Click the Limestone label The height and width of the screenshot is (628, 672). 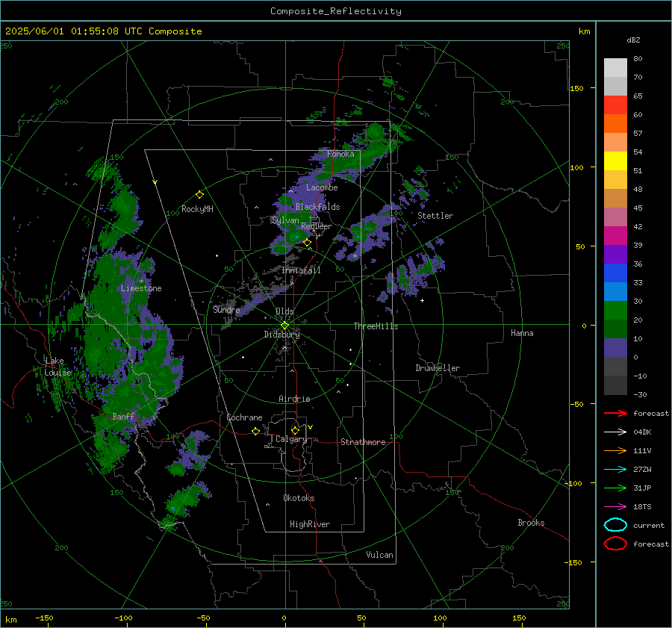141,288
